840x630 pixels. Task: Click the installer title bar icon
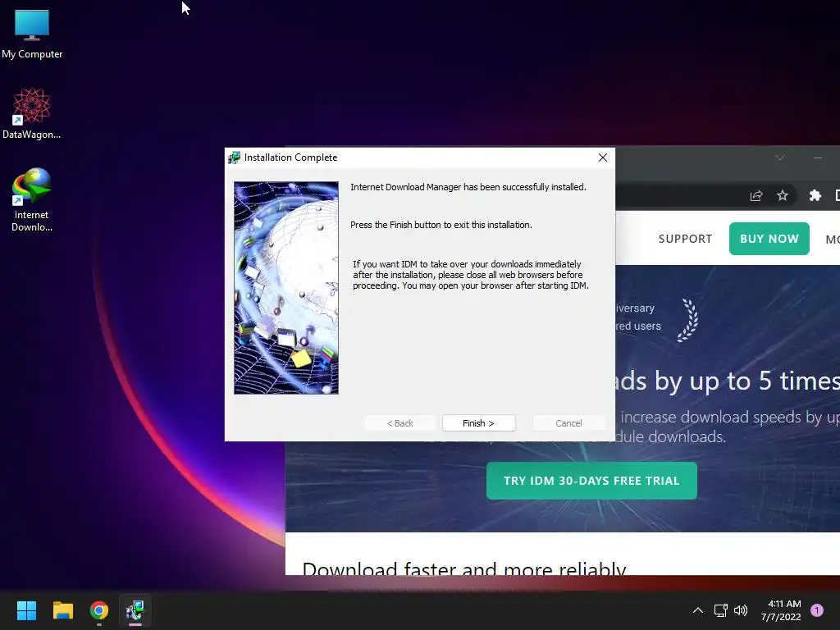(234, 157)
